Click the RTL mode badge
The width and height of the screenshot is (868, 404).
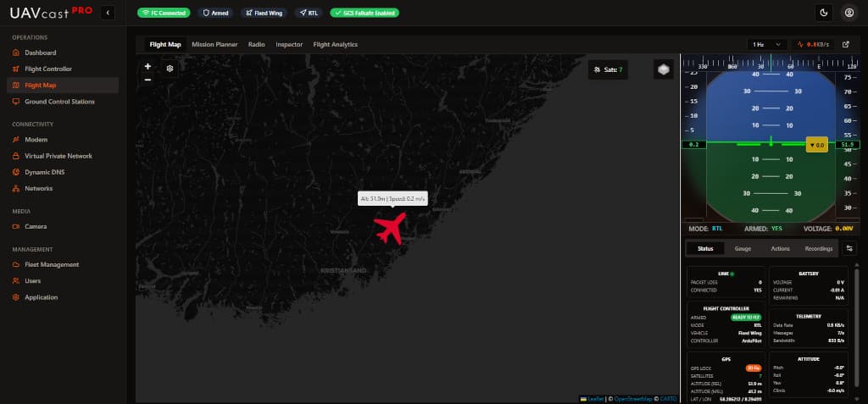click(x=309, y=13)
